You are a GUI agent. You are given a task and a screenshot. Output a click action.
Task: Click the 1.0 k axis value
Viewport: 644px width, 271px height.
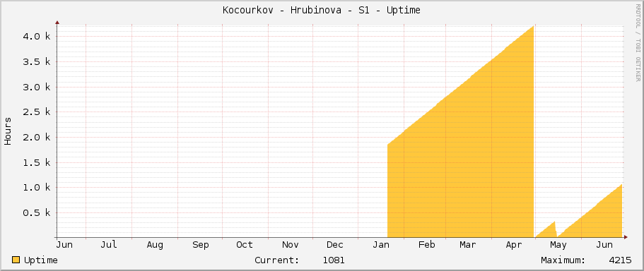click(37, 187)
